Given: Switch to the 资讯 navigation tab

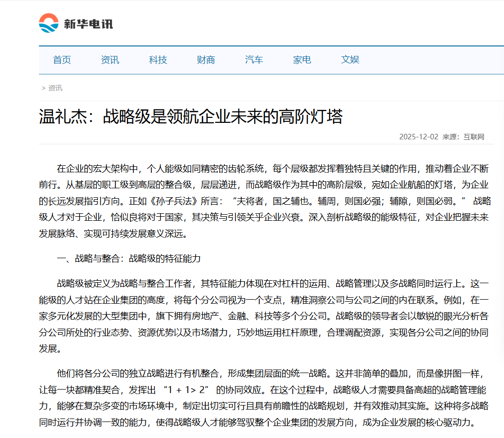Looking at the screenshot, I should point(110,59).
